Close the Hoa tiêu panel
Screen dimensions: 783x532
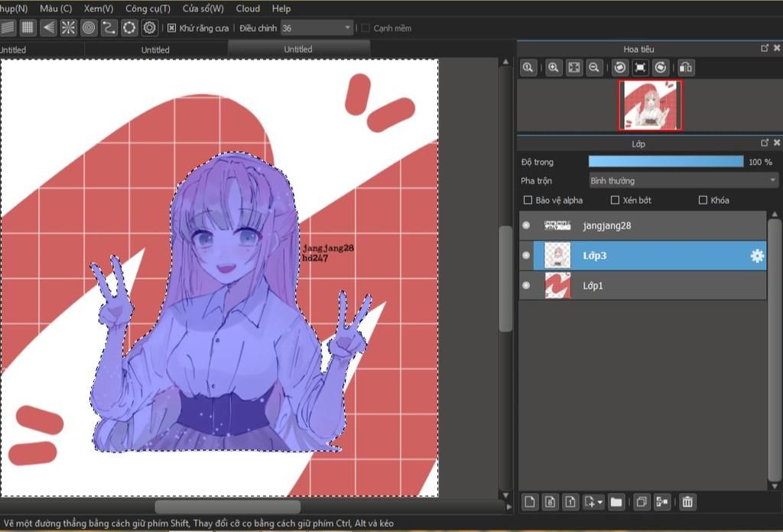[x=777, y=48]
